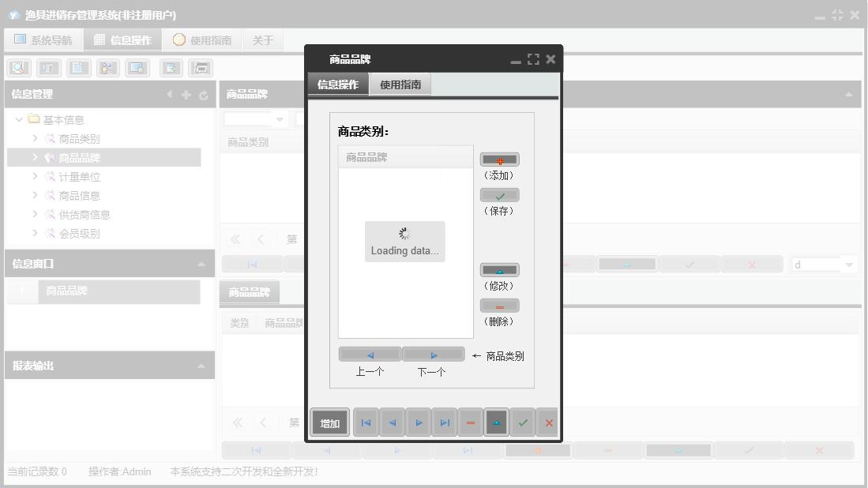Click the dark triangle edit icon in the dialog's bottom bar

click(x=497, y=422)
